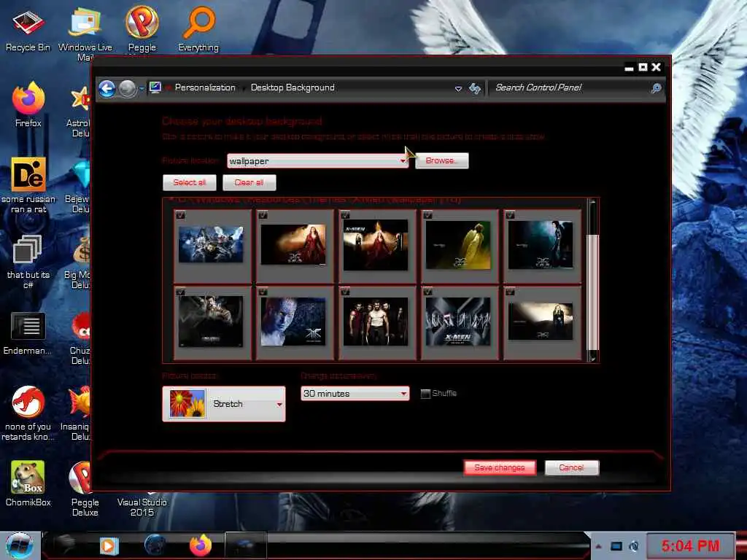The image size is (747, 560).
Task: Click the Control Panel monitor icon in address bar
Action: click(155, 87)
